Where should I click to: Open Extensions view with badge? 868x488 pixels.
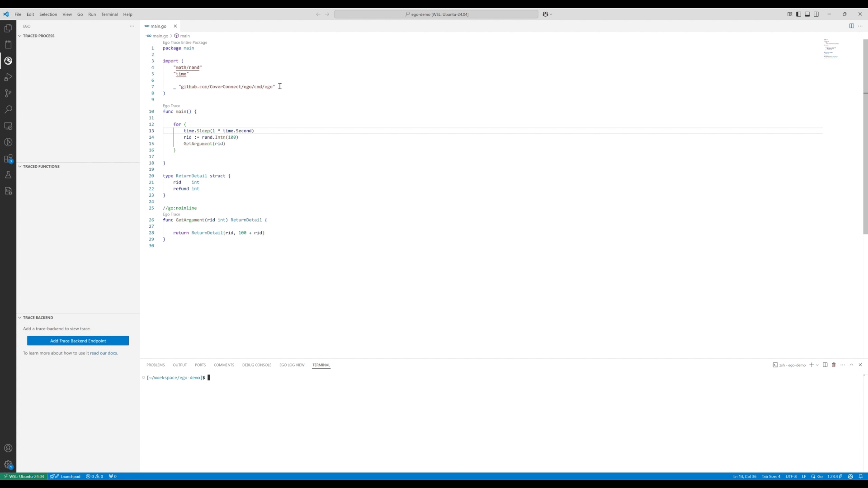click(x=8, y=159)
